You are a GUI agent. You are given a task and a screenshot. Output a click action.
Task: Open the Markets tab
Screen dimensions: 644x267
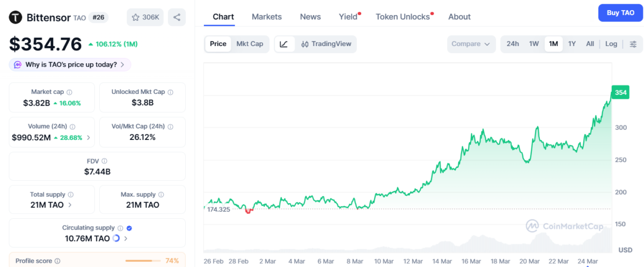tap(267, 17)
